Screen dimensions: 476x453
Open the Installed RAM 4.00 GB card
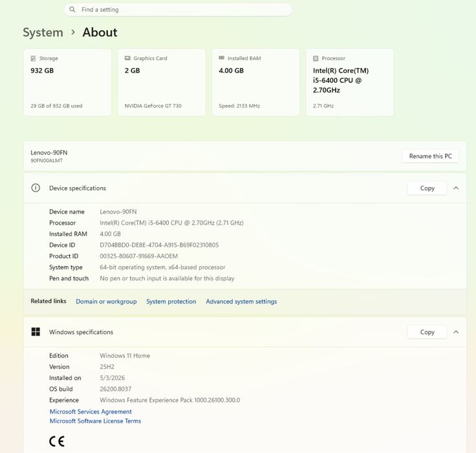click(x=255, y=82)
